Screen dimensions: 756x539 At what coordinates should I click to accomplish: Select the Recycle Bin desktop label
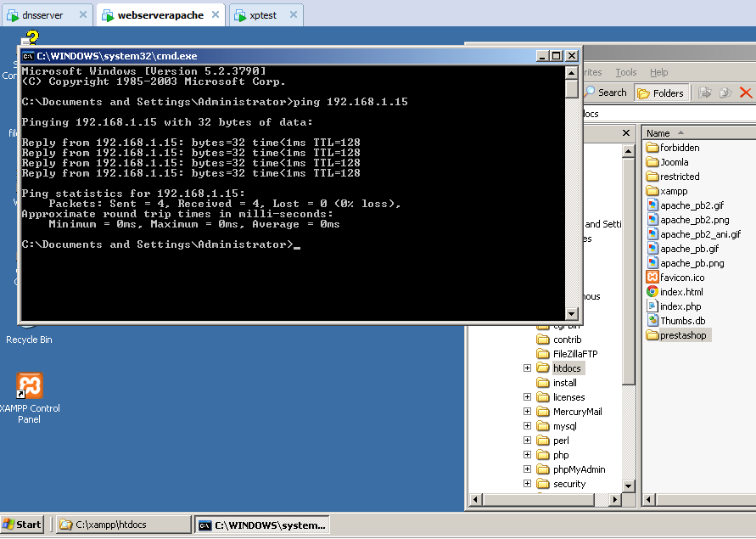click(x=29, y=340)
